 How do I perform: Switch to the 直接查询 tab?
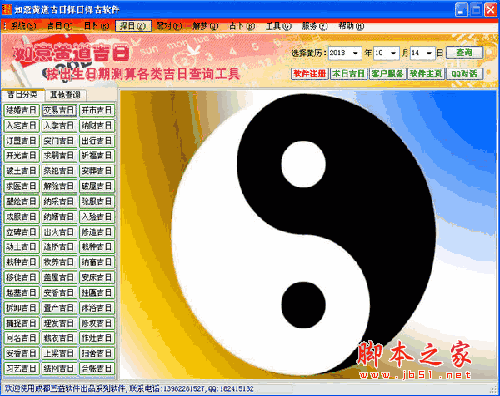pos(66,95)
